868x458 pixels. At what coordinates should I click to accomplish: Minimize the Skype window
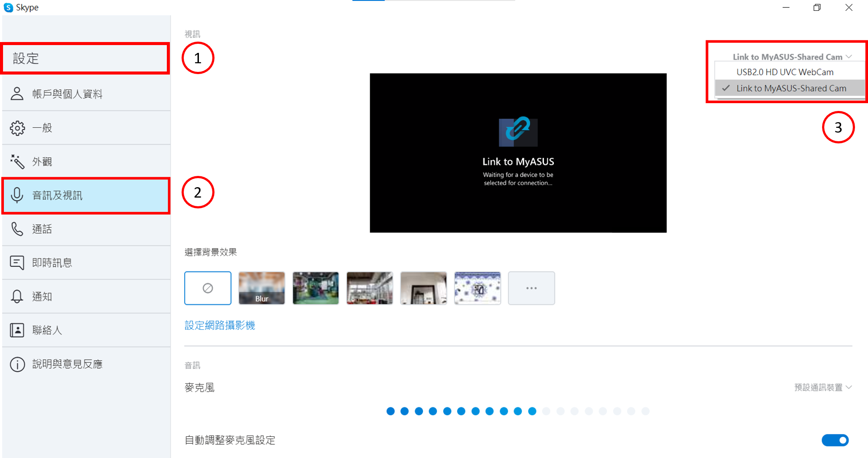pyautogui.click(x=786, y=7)
